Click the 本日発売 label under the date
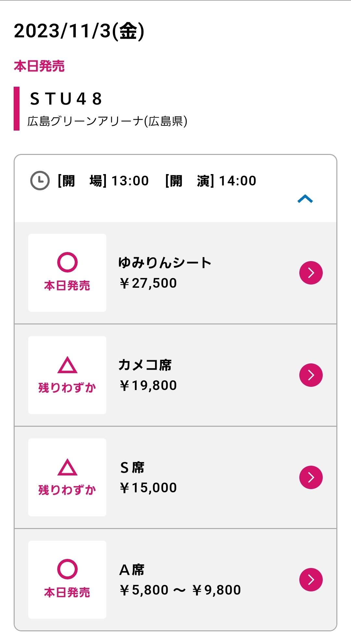This screenshot has width=351, height=644. [x=39, y=66]
